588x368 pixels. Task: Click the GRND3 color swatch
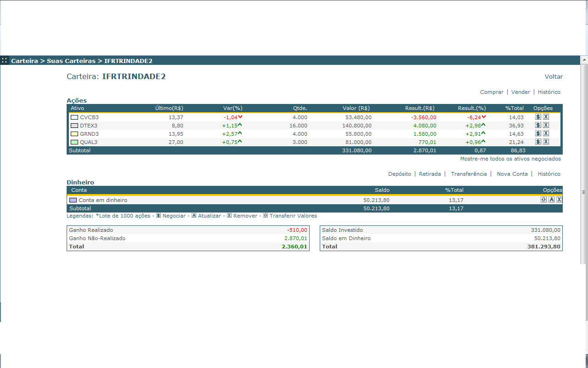click(x=74, y=134)
